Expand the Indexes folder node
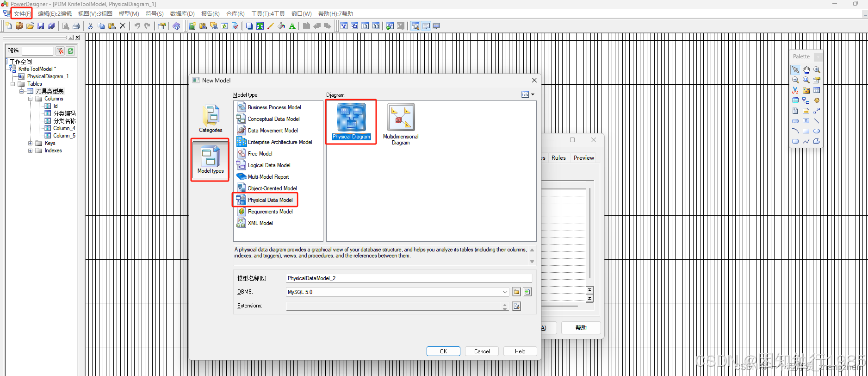Screen dimensions: 868x376 [x=30, y=150]
